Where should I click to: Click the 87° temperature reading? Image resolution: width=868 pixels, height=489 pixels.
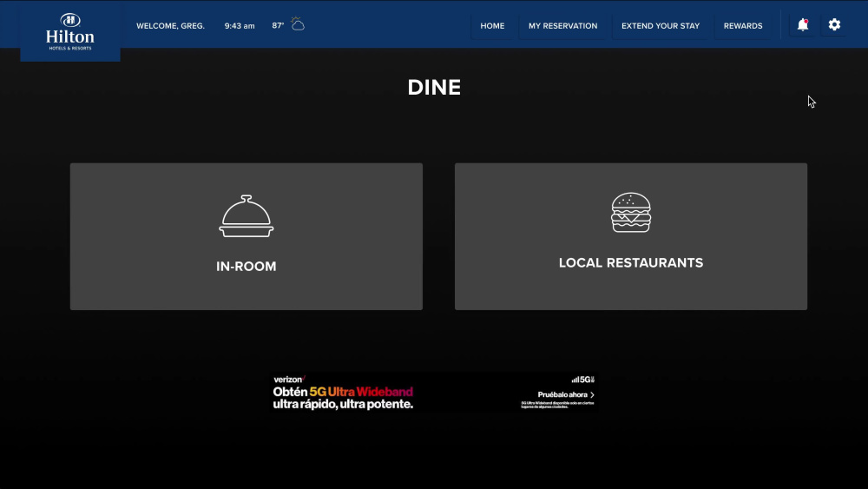[278, 25]
